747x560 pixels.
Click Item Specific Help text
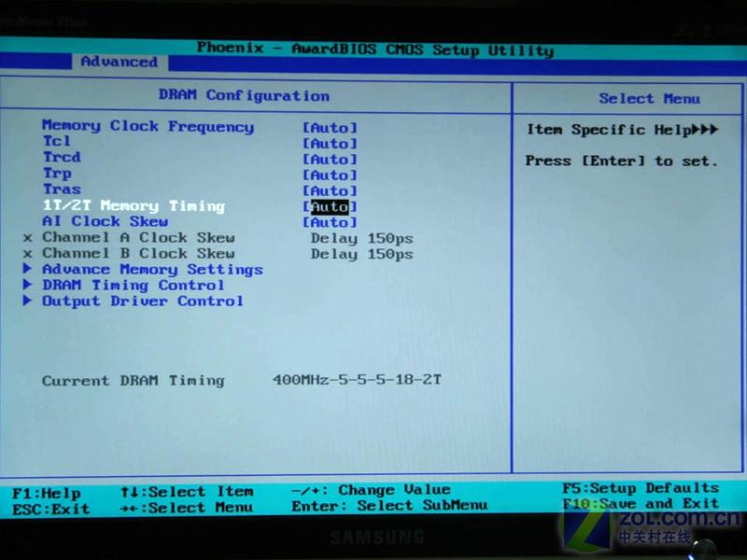622,130
